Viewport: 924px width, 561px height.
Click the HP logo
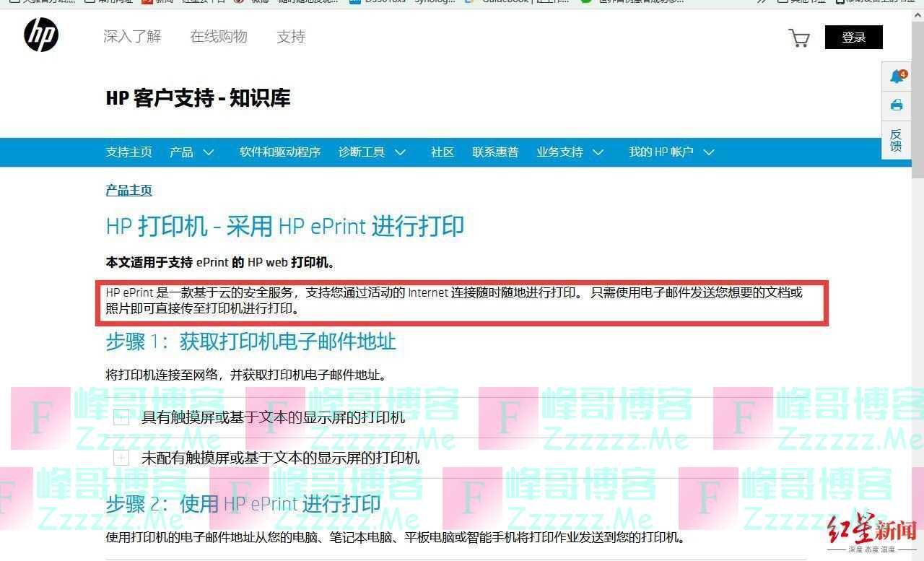click(40, 35)
